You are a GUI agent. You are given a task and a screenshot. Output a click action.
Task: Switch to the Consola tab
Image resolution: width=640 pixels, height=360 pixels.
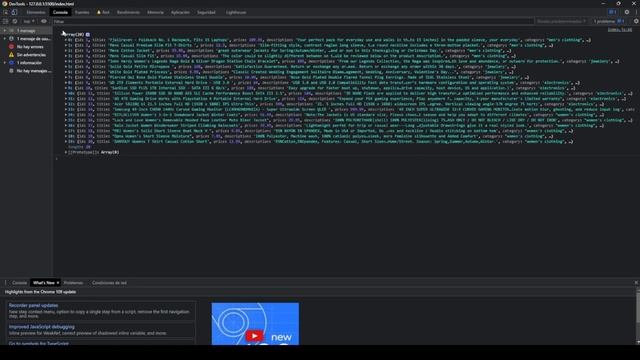pos(60,12)
